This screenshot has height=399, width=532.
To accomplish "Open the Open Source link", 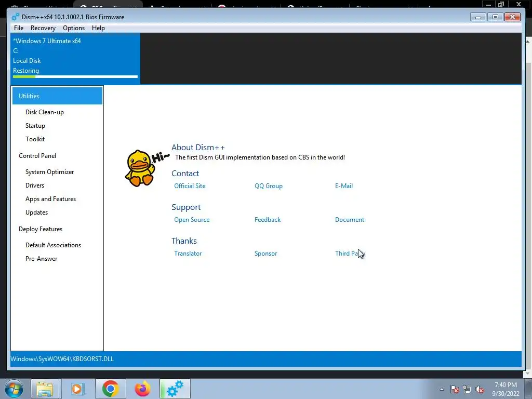I will (192, 220).
